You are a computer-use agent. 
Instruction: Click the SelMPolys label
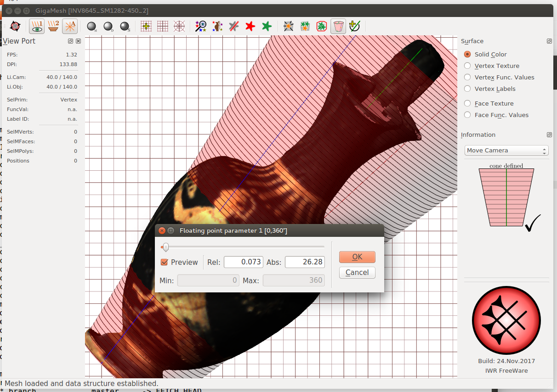click(20, 151)
